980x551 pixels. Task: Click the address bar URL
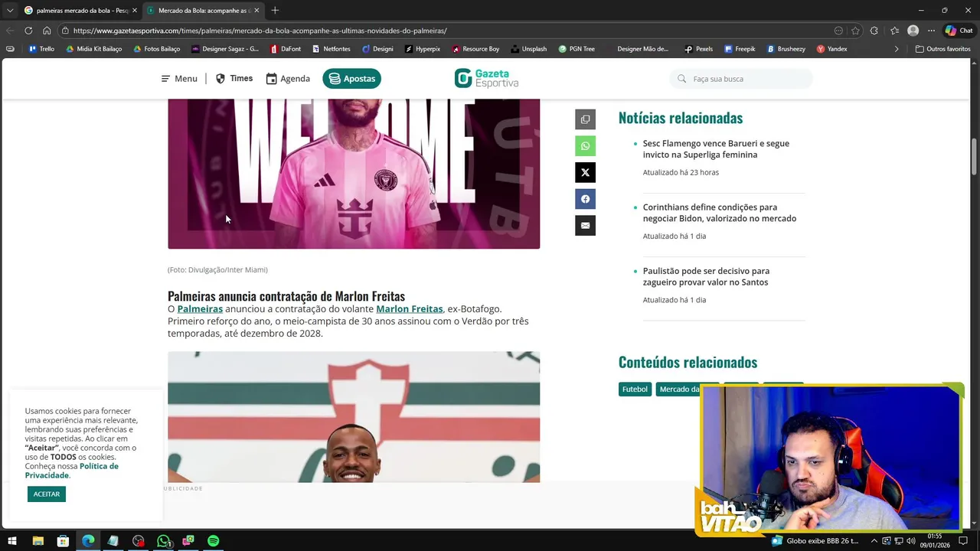pos(260,31)
